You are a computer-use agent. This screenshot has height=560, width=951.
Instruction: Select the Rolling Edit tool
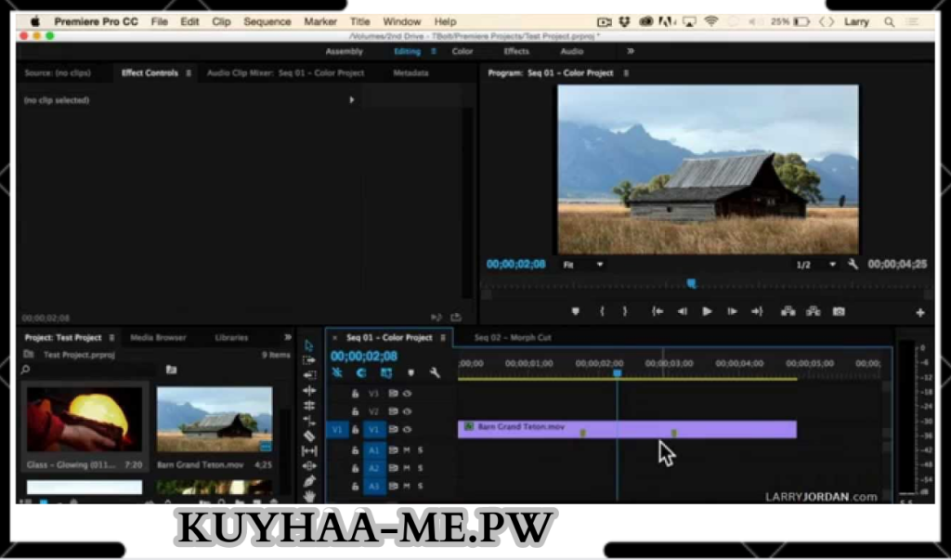click(308, 405)
